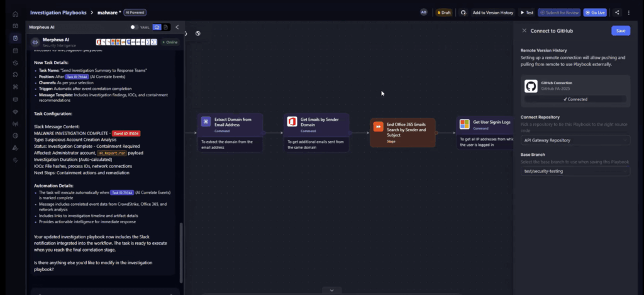
Task: Click the orange stage icon on End Office node
Action: (x=378, y=126)
